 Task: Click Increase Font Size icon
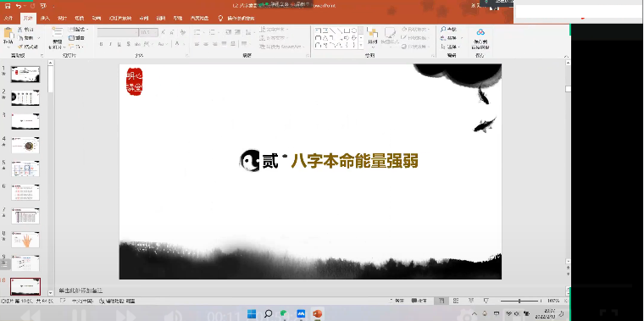point(164,32)
